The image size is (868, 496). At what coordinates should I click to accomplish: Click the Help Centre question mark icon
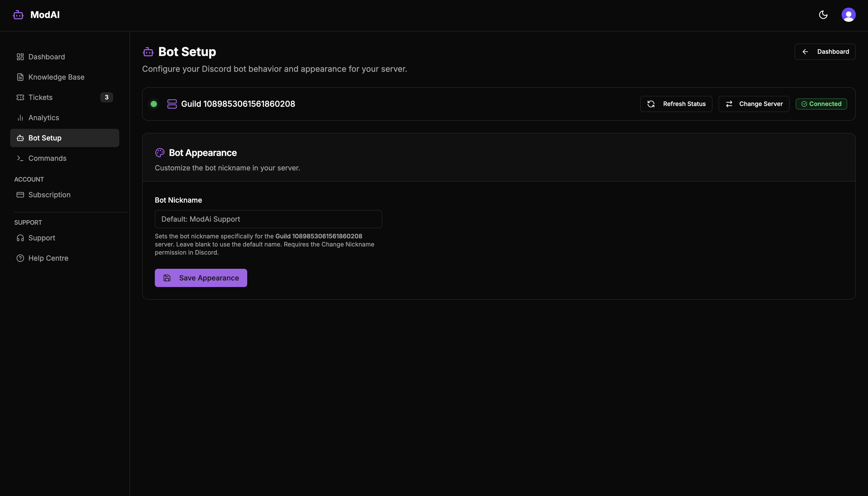point(20,258)
